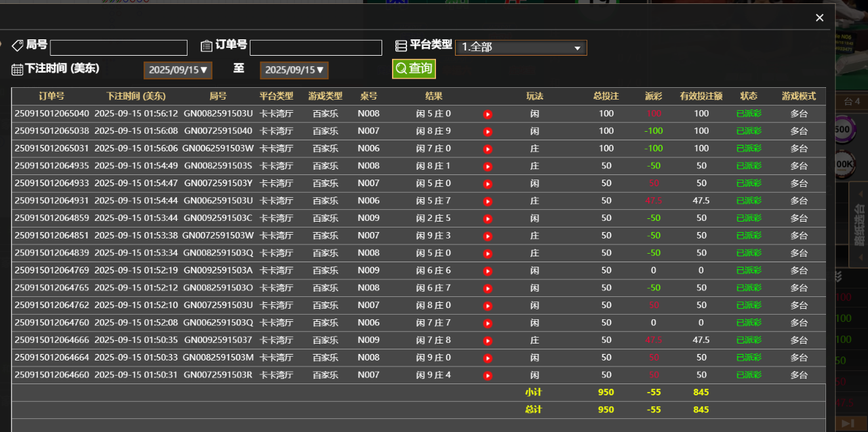Open the 平台类型 dropdown showing 1.全部
This screenshot has height=432, width=868.
point(521,47)
